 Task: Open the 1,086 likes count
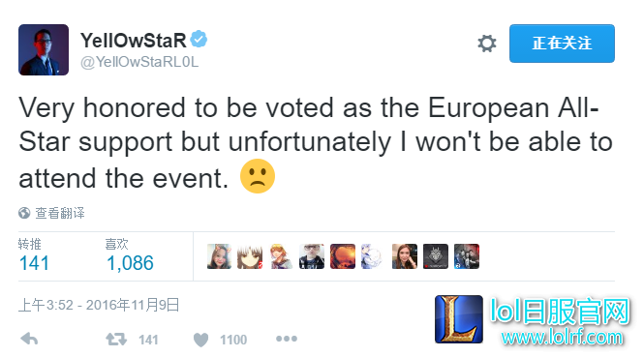(x=130, y=263)
